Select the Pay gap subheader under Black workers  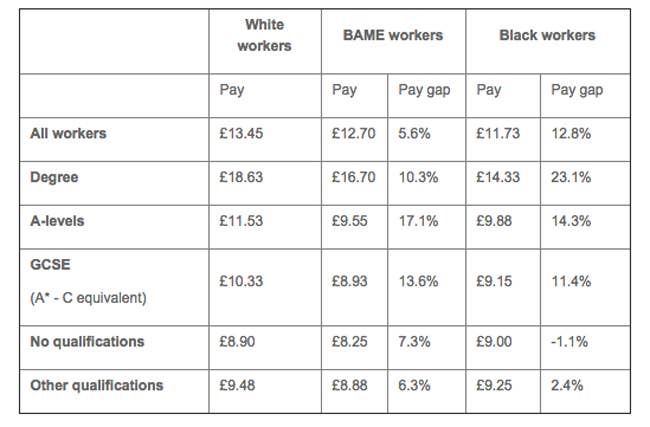coord(577,90)
